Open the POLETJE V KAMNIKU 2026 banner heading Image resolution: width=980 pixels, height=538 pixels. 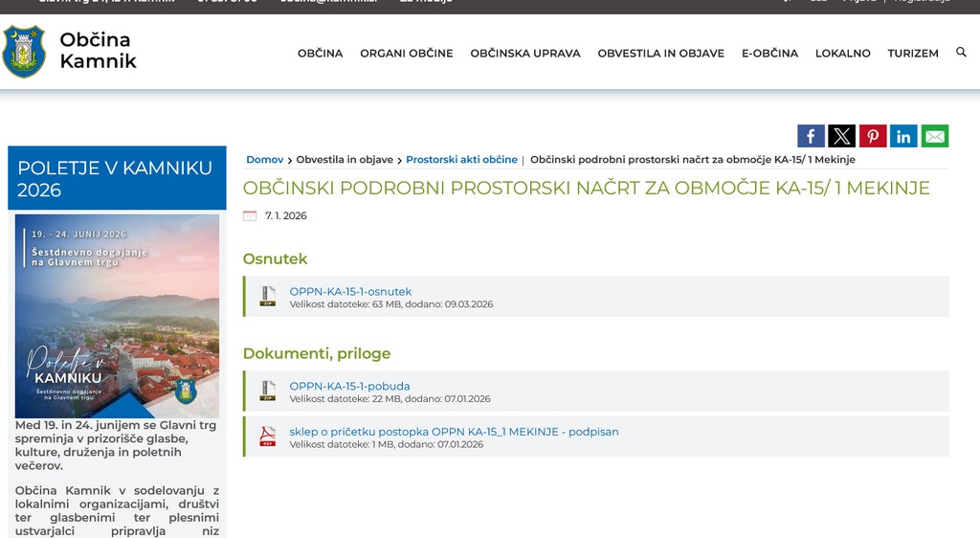(117, 178)
